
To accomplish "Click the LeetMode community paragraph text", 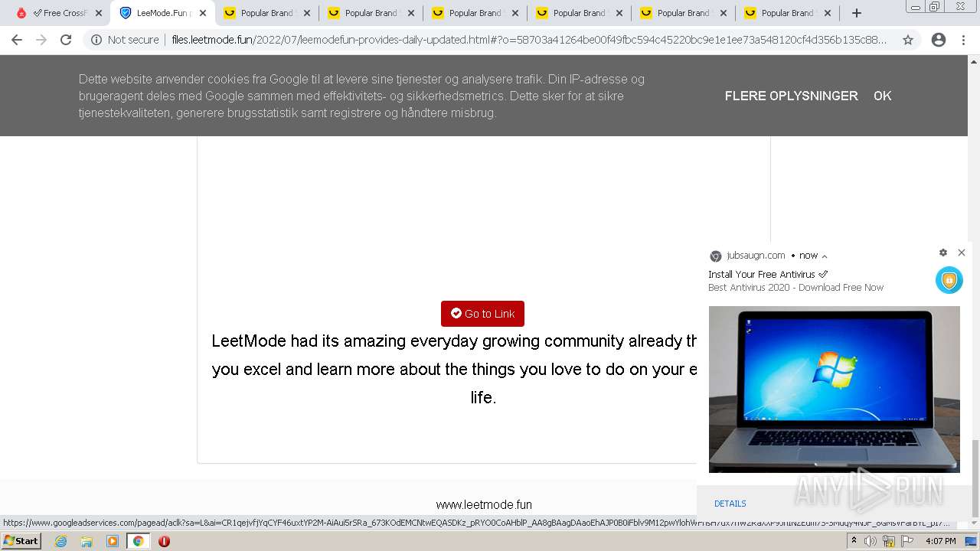I will click(455, 369).
